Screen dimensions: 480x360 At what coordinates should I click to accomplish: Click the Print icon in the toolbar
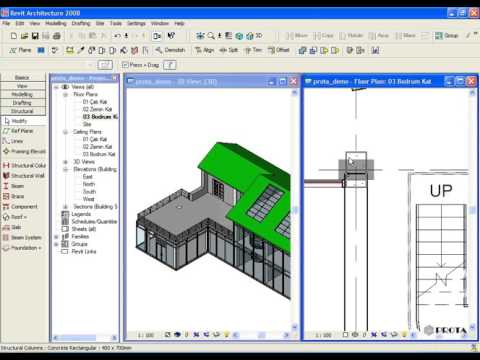pyautogui.click(x=57, y=36)
